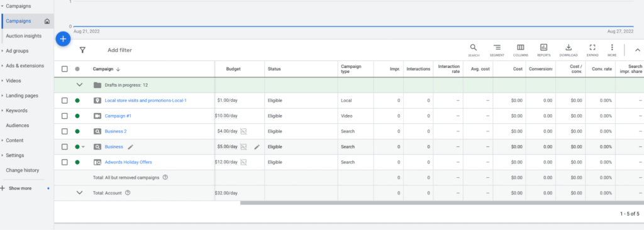Open Auction insights in sidebar

click(x=24, y=36)
